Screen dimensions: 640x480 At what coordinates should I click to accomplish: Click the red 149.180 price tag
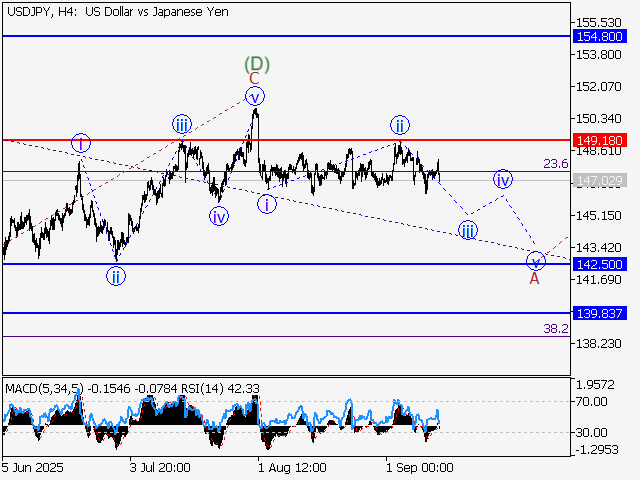600,140
